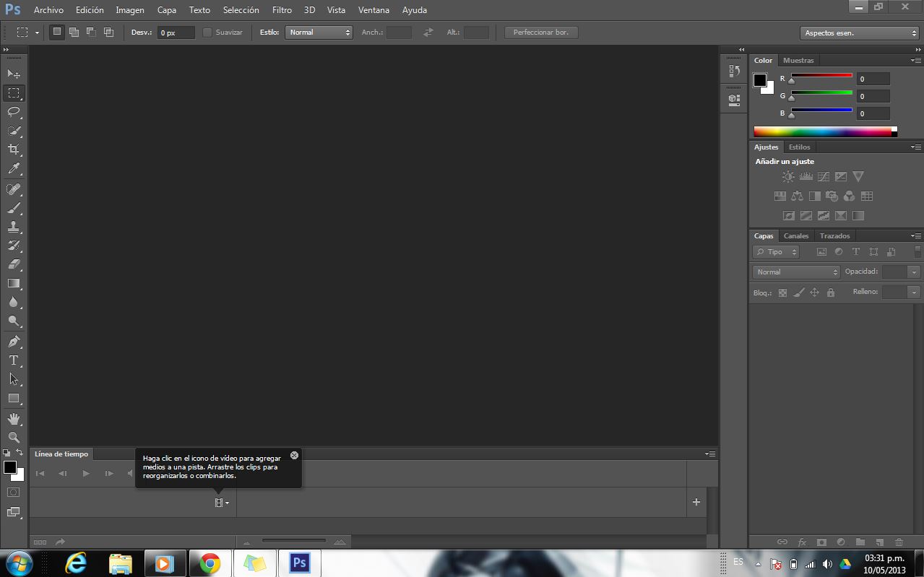Toggle Quick Mask mode

pyautogui.click(x=14, y=492)
